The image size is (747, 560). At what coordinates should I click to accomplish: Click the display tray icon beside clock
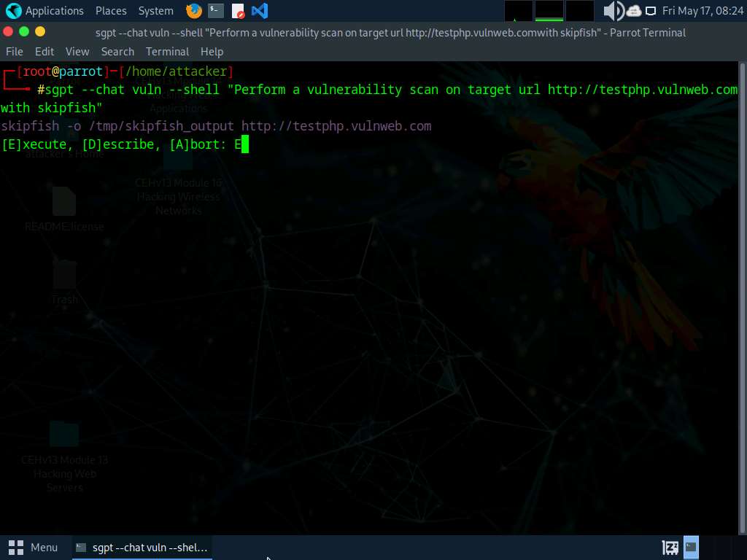[651, 11]
